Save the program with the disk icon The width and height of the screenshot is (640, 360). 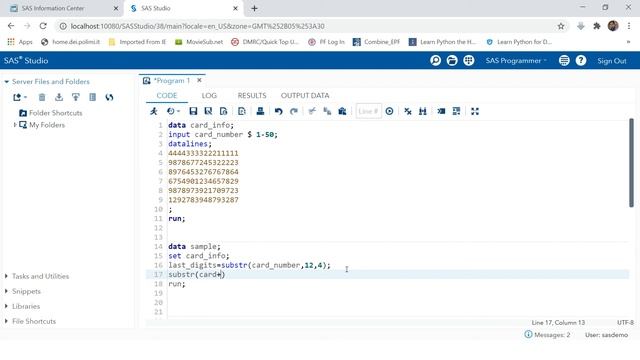pos(193,111)
